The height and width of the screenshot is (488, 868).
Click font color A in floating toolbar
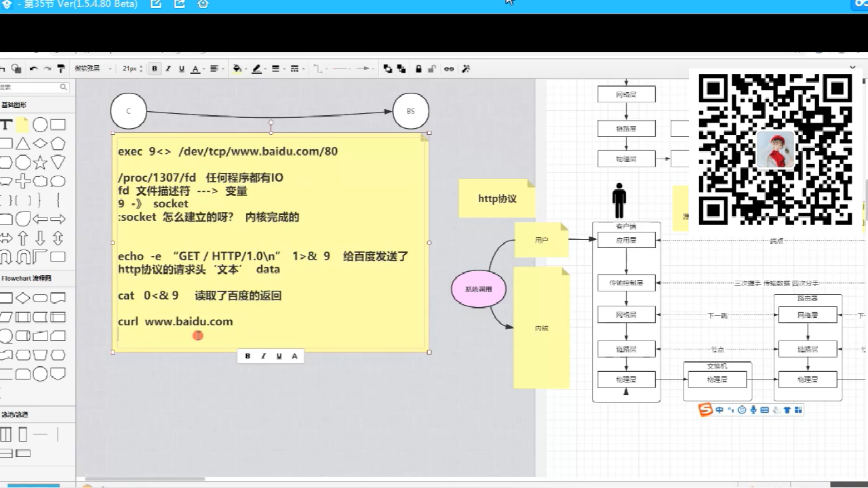(294, 356)
